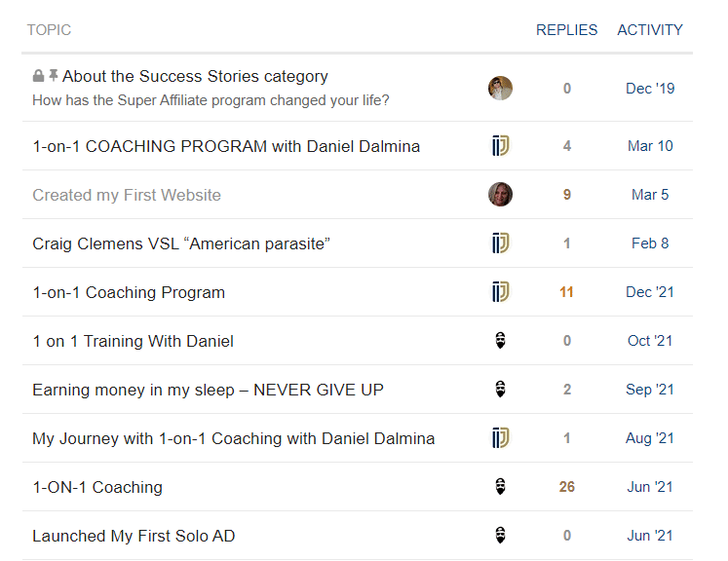Click photo avatar on Created my First Website row
The height and width of the screenshot is (561, 728).
point(500,195)
